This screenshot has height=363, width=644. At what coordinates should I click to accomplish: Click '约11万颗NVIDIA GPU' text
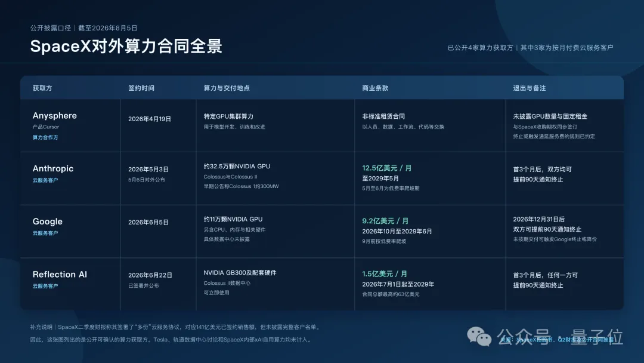coord(233,220)
